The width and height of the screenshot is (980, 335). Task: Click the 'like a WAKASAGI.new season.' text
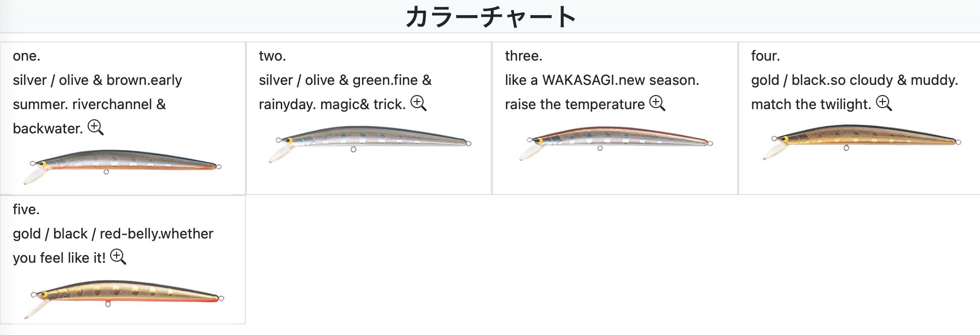click(602, 80)
